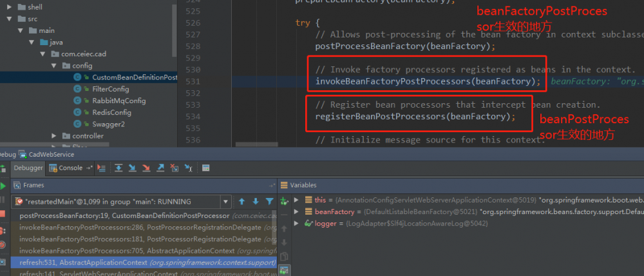The image size is (644, 276).
Task: Open RedisConfig class in project tree
Action: 111,112
